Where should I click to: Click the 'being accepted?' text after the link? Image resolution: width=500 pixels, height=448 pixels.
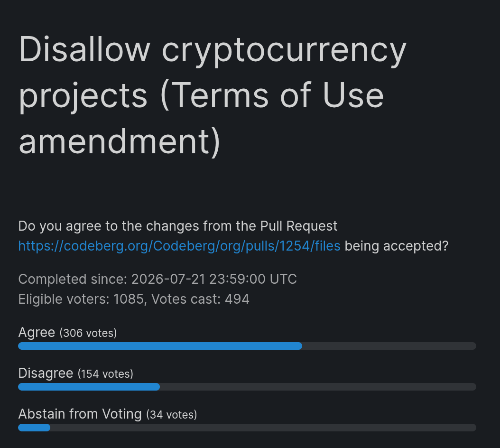click(x=397, y=246)
